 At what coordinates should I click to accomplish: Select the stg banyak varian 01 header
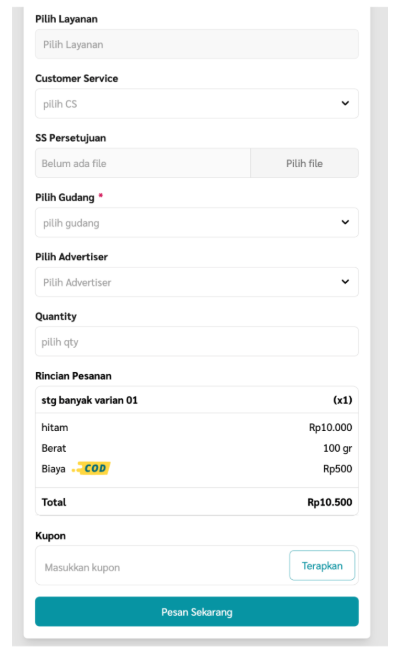click(x=197, y=400)
